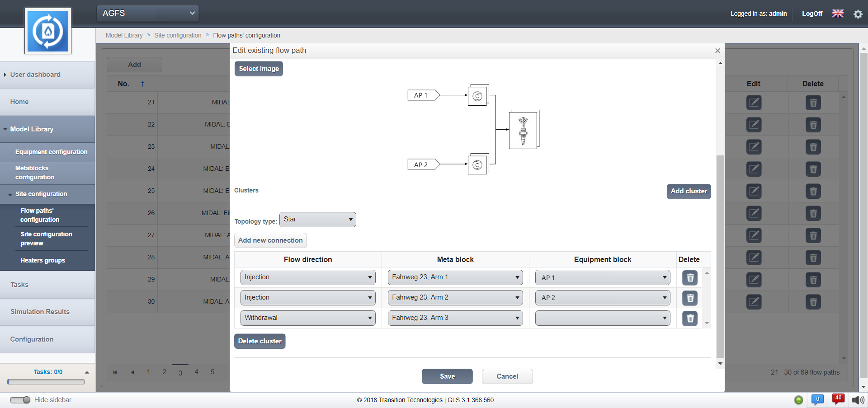Select Heaters groups menu item
868x408 pixels.
pyautogui.click(x=42, y=261)
